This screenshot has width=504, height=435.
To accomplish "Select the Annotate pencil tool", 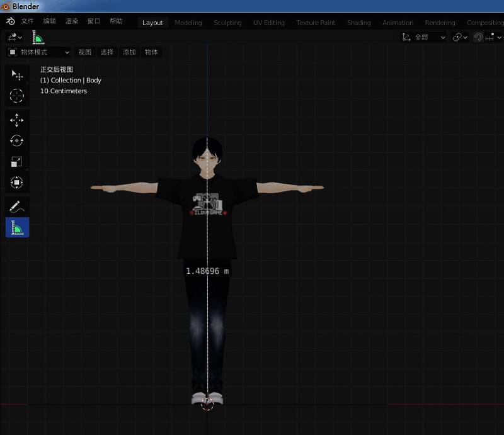I will click(17, 206).
